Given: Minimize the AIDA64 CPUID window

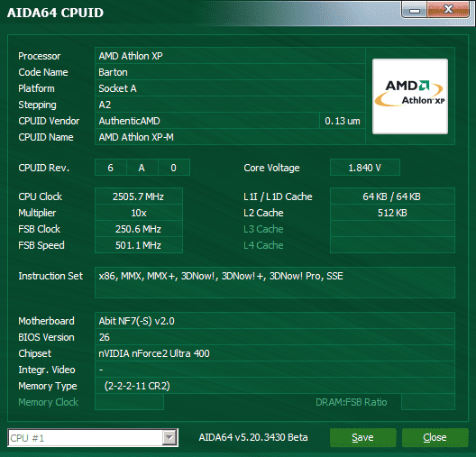Looking at the screenshot, I should [x=415, y=10].
